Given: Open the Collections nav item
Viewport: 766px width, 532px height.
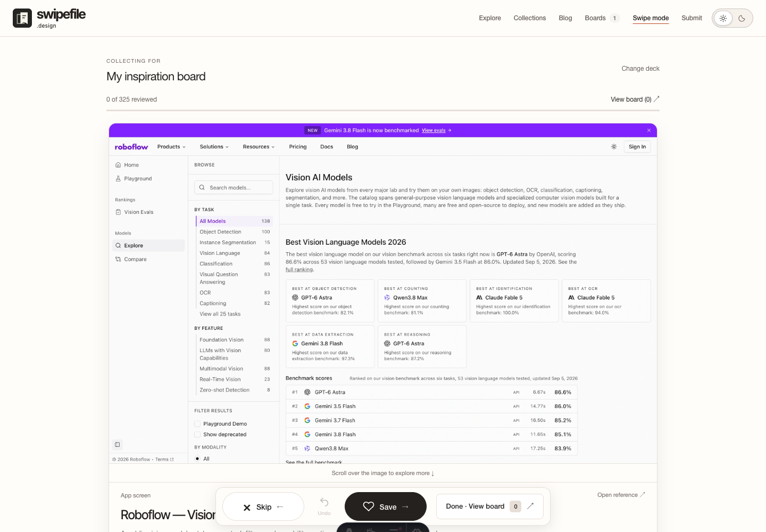Looking at the screenshot, I should click(530, 18).
